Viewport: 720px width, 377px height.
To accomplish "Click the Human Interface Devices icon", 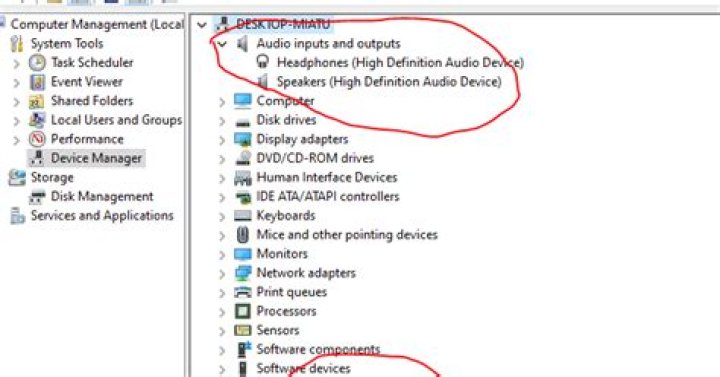I will click(242, 178).
